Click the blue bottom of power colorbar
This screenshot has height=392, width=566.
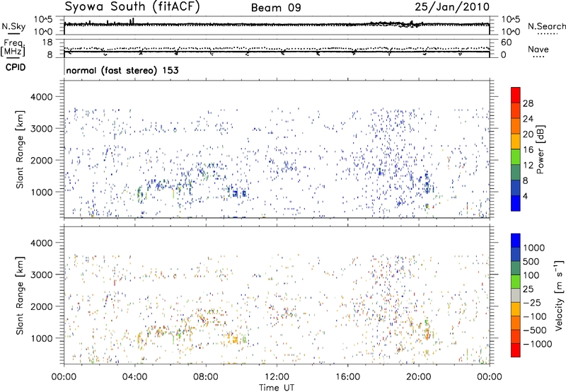tap(516, 203)
